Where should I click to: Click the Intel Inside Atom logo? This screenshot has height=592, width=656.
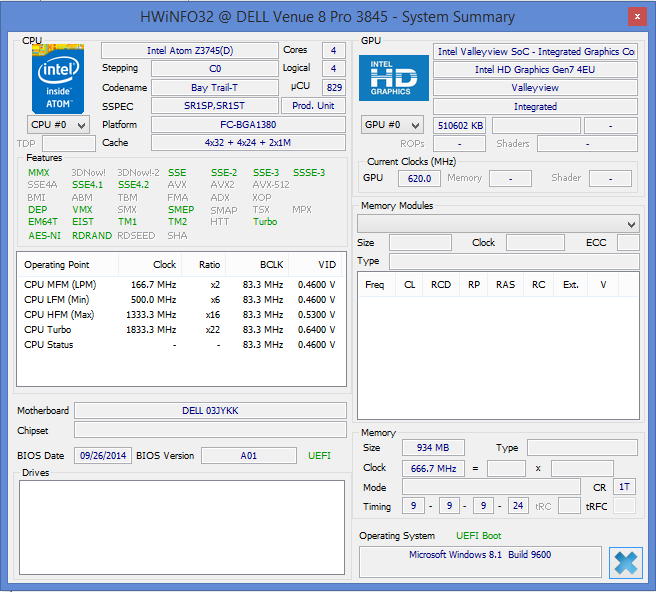(x=58, y=78)
